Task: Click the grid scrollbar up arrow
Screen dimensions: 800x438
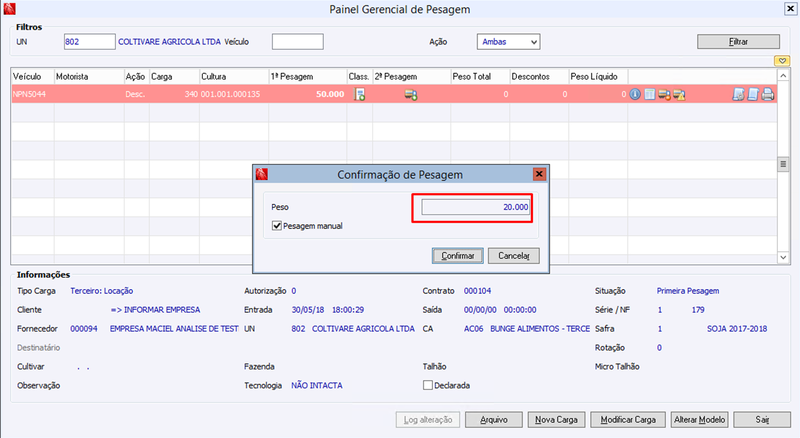Action: point(783,76)
